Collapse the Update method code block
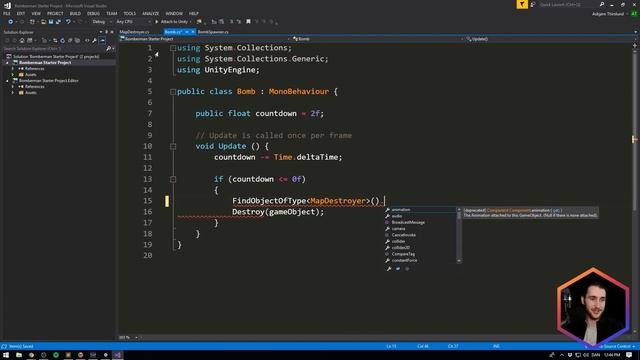This screenshot has height=360, width=640. tap(173, 147)
